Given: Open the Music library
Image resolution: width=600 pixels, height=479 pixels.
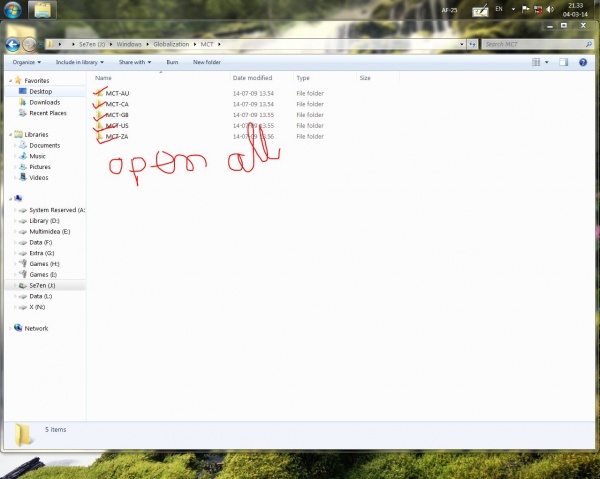Looking at the screenshot, I should 37,156.
